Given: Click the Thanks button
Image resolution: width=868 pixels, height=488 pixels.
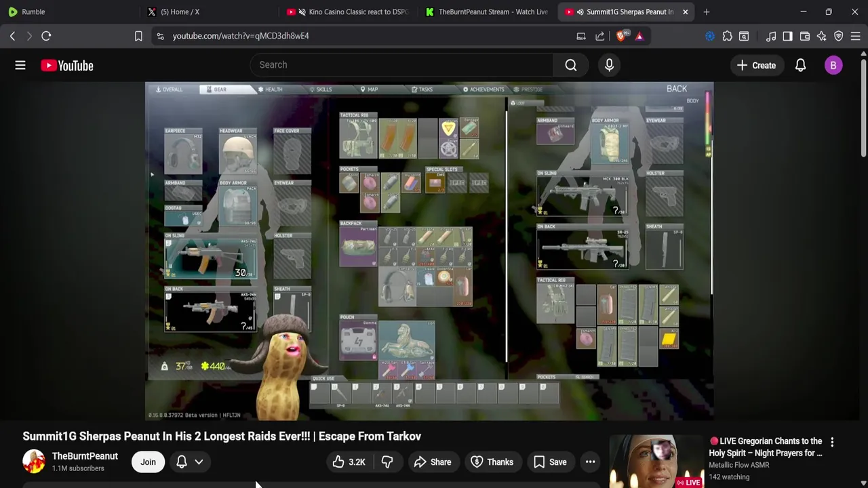Looking at the screenshot, I should [492, 462].
